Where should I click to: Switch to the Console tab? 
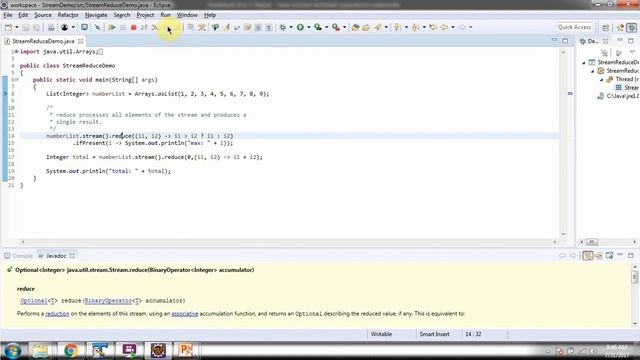[19, 256]
